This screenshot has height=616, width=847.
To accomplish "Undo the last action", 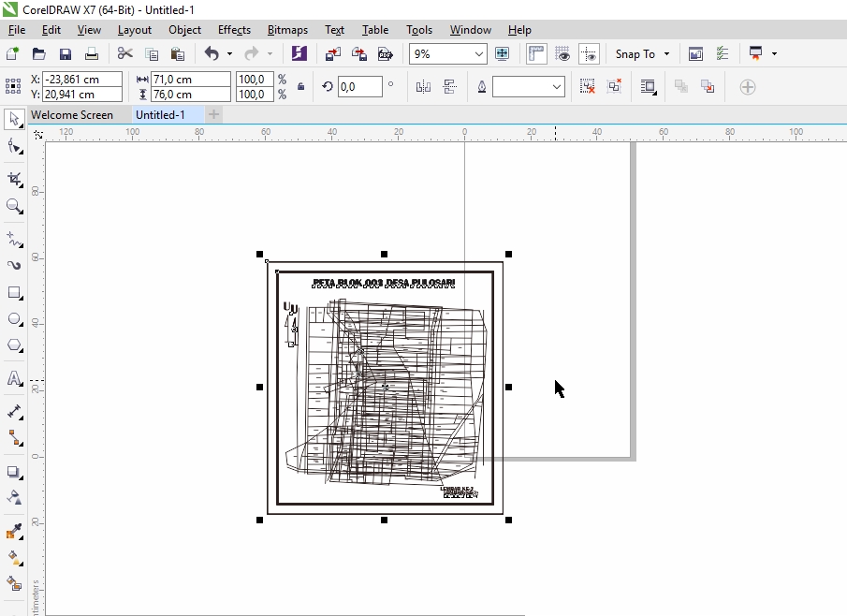I will point(212,53).
